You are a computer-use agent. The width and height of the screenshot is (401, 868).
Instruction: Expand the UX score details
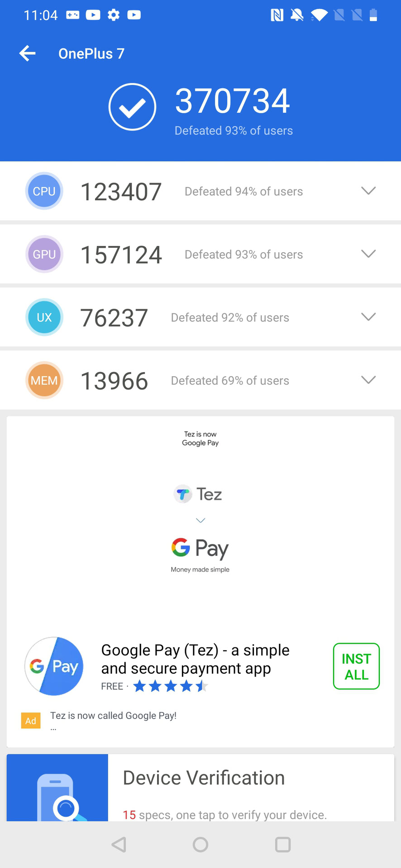pyautogui.click(x=368, y=317)
